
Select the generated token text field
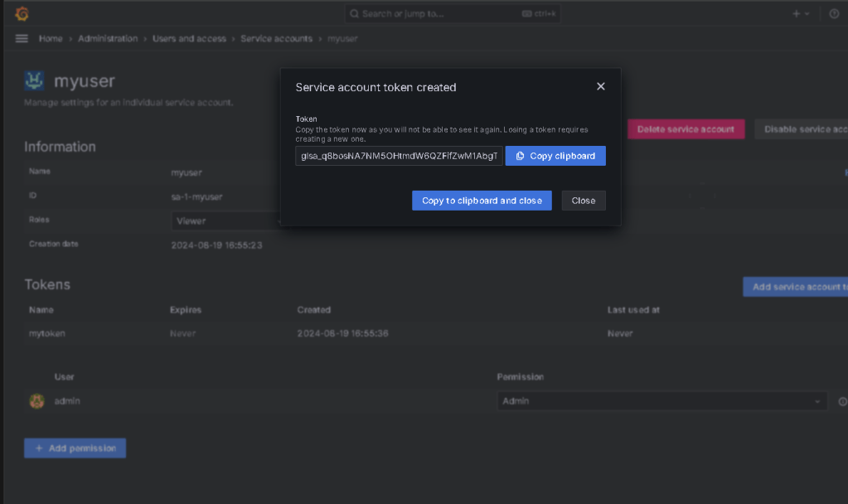pos(399,156)
